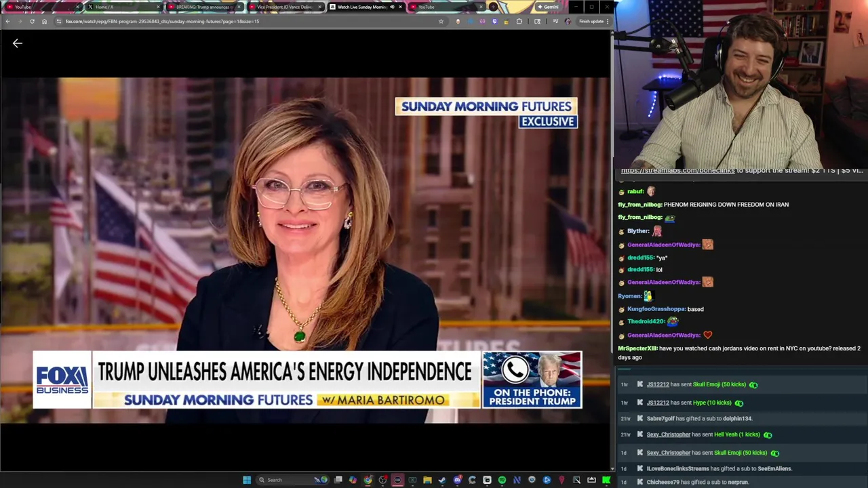Click Sabre7golf gifted sub event text

[x=699, y=419]
